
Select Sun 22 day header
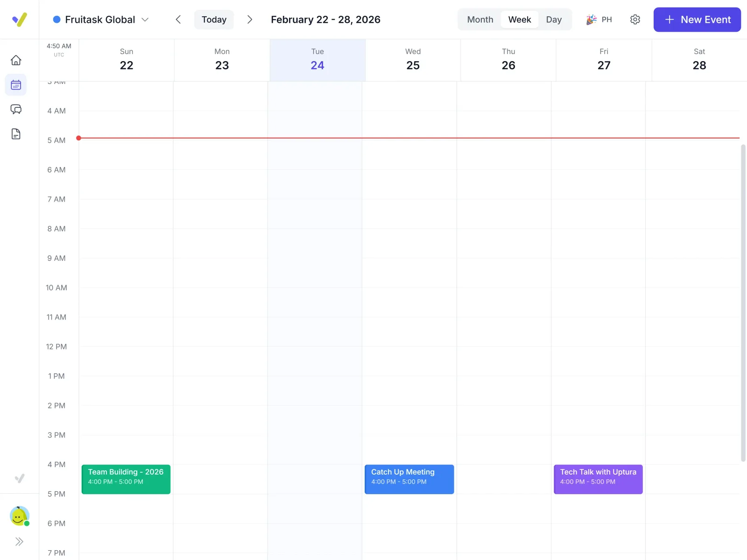pyautogui.click(x=127, y=60)
